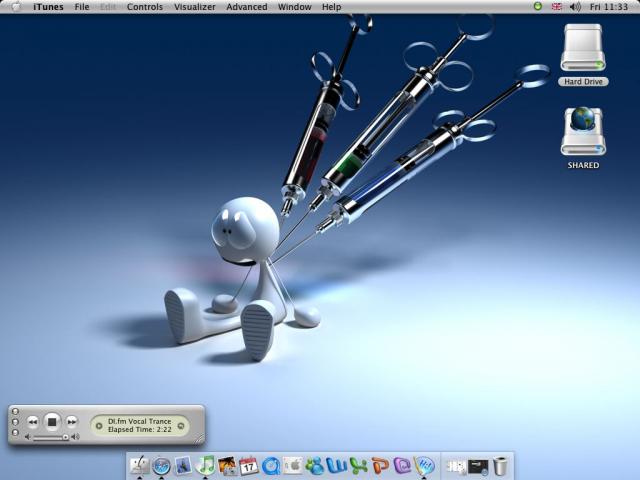Open Microsoft Word from the Dock
Image resolution: width=640 pixels, height=480 pixels.
pyautogui.click(x=337, y=466)
